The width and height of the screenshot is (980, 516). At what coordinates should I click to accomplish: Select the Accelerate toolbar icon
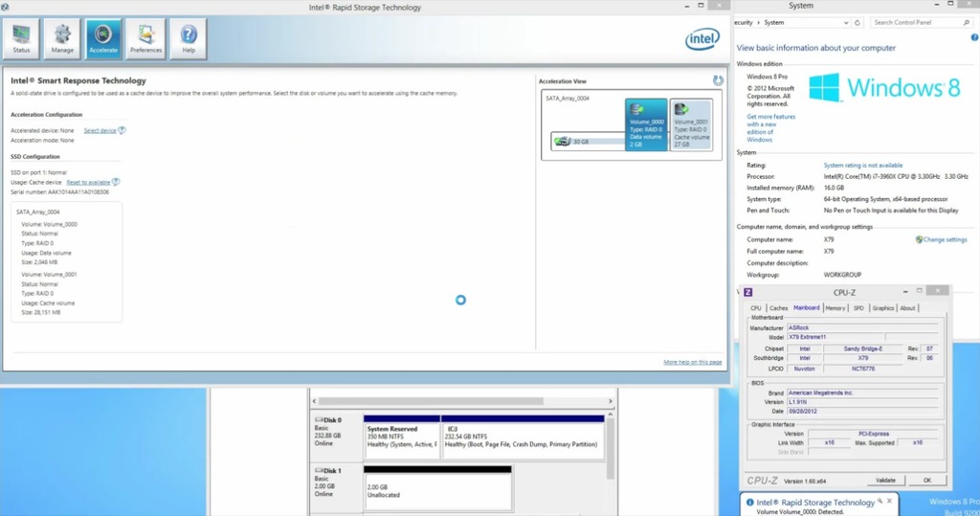pos(103,39)
